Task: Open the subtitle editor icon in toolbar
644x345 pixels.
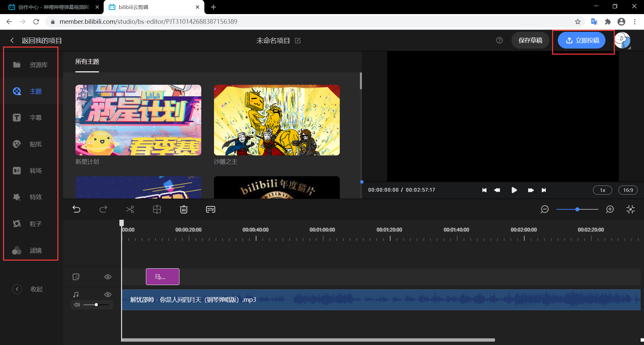Action: coord(210,209)
